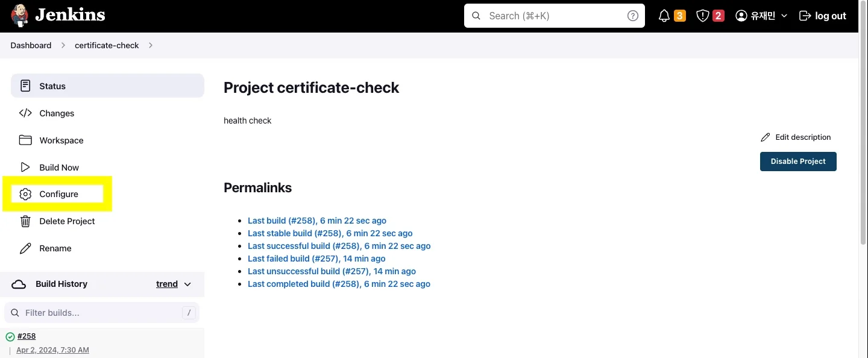Focus the Filter builds input field

coord(101,313)
